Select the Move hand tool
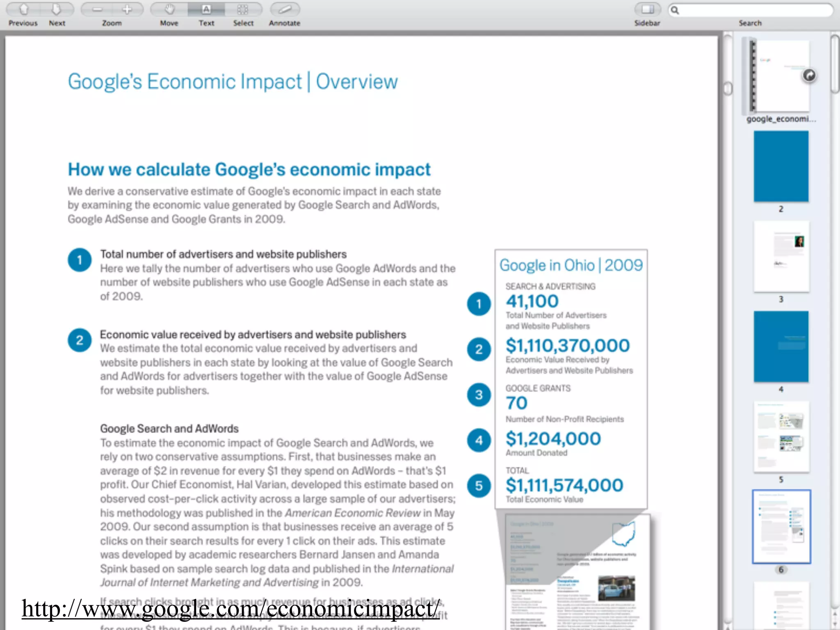Image resolution: width=840 pixels, height=630 pixels. 169,9
